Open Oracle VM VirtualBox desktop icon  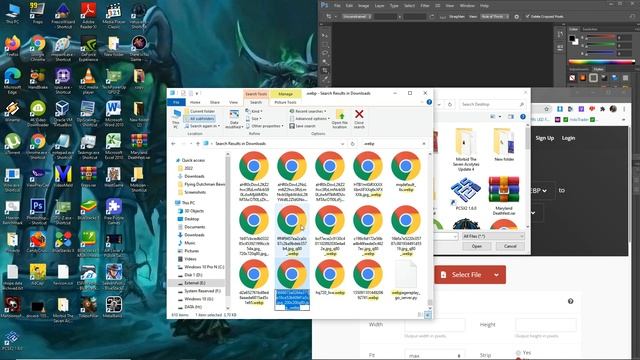coord(62,113)
